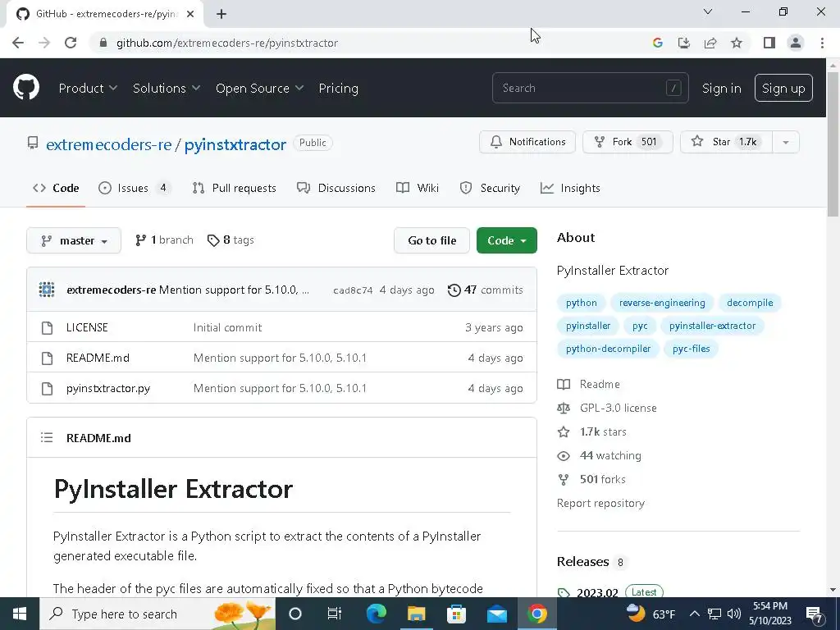
Task: Go back with browser back arrow
Action: 18,43
